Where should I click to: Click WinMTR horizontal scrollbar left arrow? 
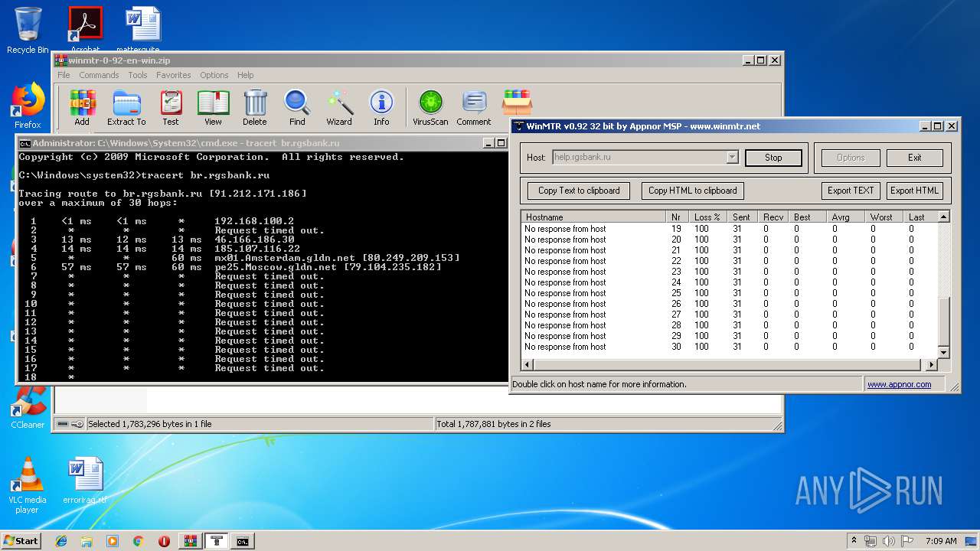[x=528, y=365]
